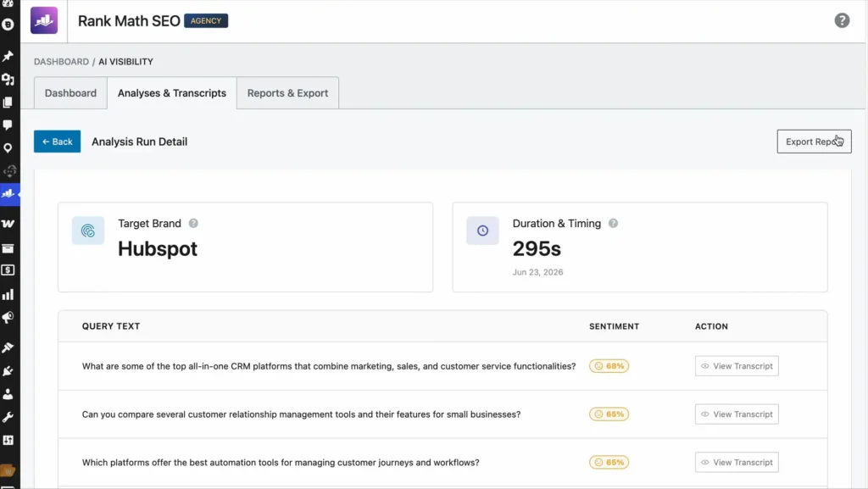This screenshot has height=489, width=868.
Task: Open Comments speech bubble icon
Action: pyautogui.click(x=8, y=125)
